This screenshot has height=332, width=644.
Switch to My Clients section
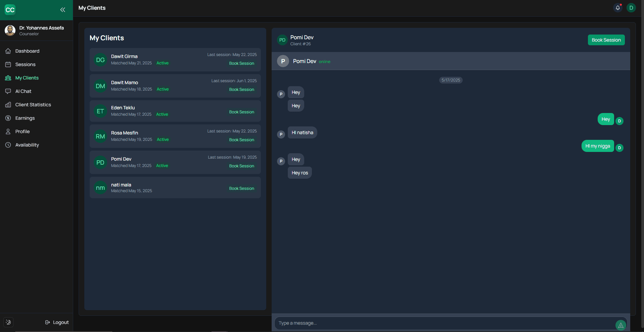point(27,78)
